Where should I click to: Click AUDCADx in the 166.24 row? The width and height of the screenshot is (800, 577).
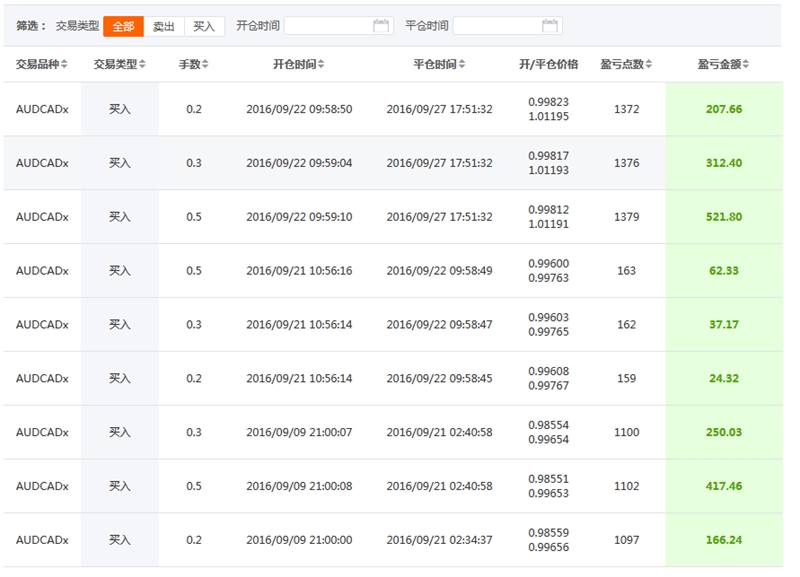click(42, 540)
